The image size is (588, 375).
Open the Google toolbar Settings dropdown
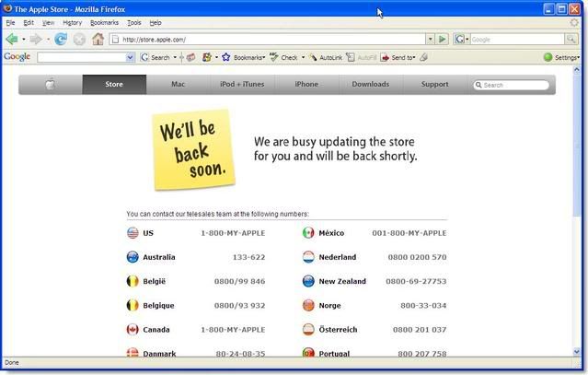click(x=561, y=57)
